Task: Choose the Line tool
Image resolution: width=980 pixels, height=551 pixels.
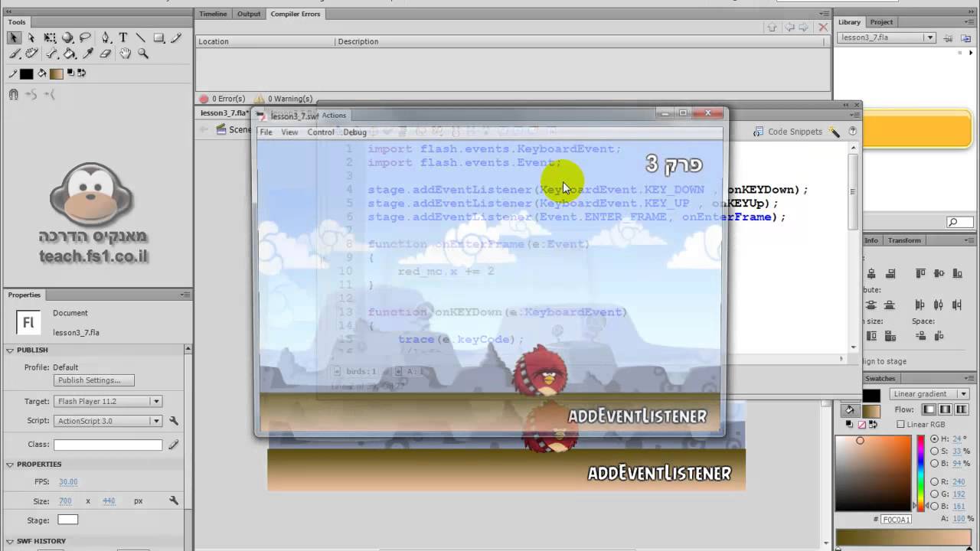Action: click(141, 37)
